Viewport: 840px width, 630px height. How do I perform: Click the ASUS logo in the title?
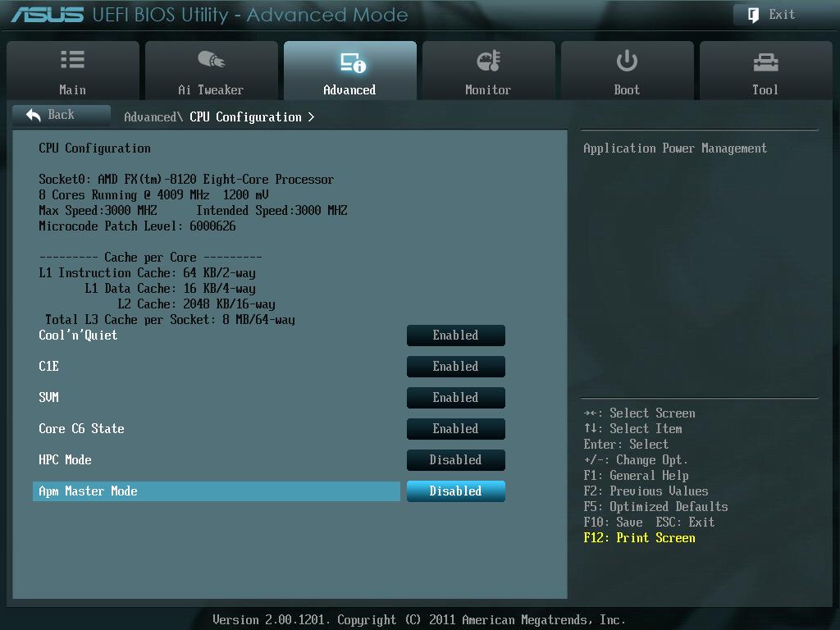pos(48,15)
